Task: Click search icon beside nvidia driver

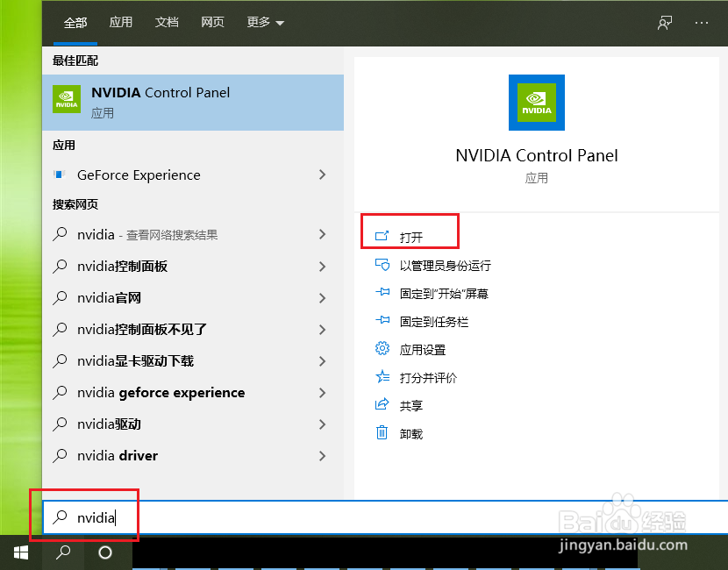Action: coord(60,456)
